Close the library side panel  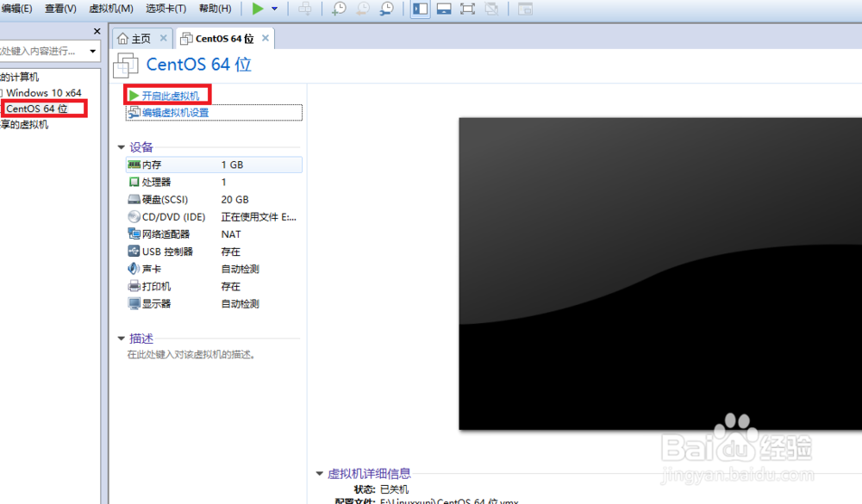tap(97, 31)
